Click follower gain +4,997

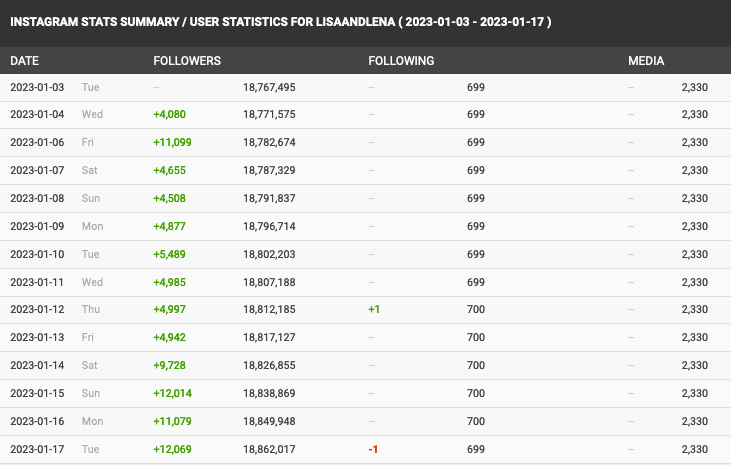click(169, 309)
